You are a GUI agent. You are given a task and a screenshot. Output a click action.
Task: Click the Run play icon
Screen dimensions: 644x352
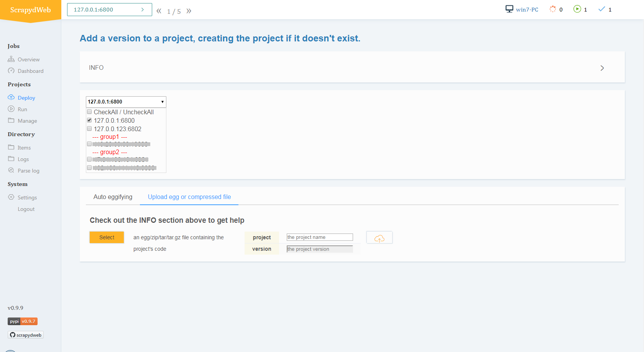tap(11, 109)
